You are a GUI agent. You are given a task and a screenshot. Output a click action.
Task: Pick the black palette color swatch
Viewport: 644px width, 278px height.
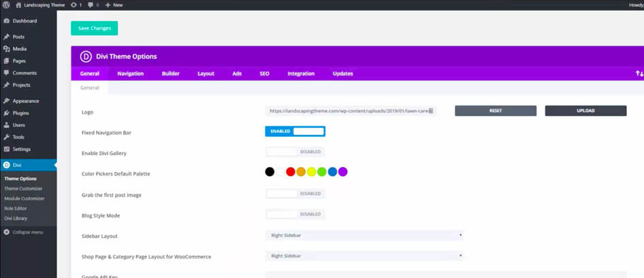click(270, 172)
